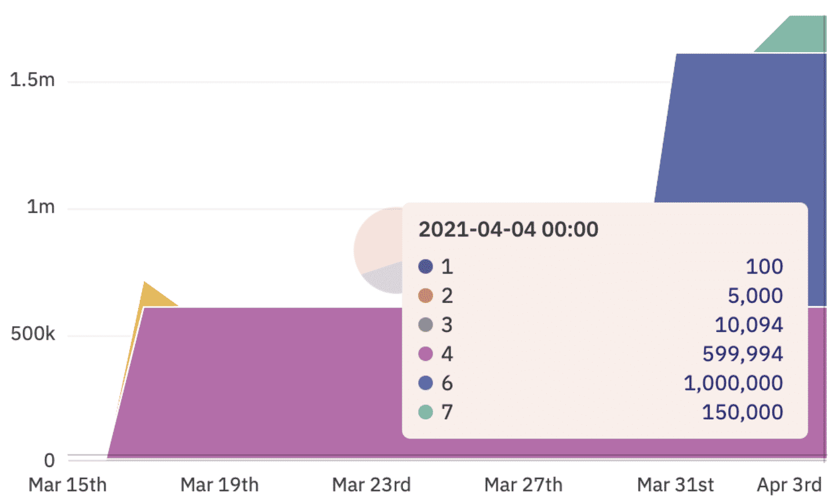Viewport: 828px width, 504px height.
Task: Click the Mar 15th axis label
Action: click(67, 484)
